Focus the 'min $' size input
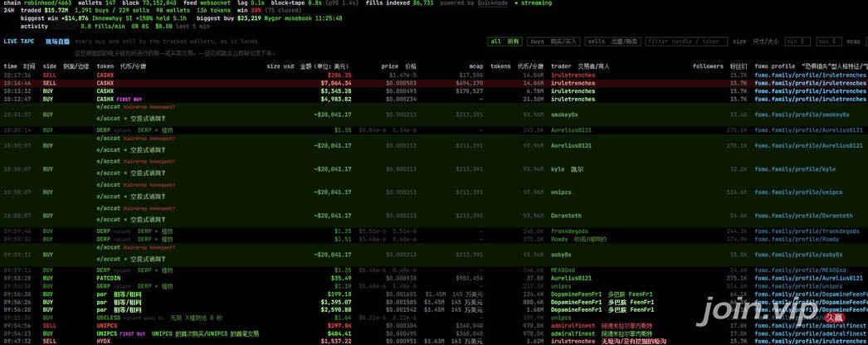The image size is (868, 345). 797,41
